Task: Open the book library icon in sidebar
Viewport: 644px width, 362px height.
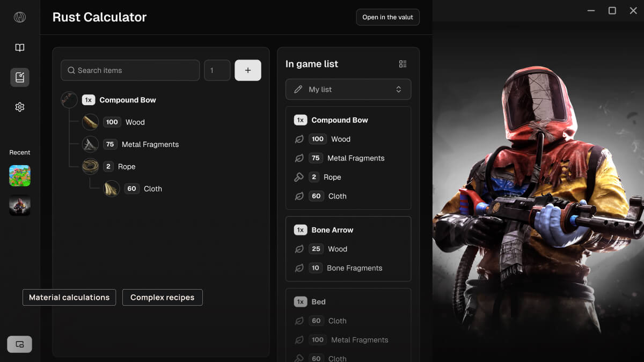Action: [20, 48]
